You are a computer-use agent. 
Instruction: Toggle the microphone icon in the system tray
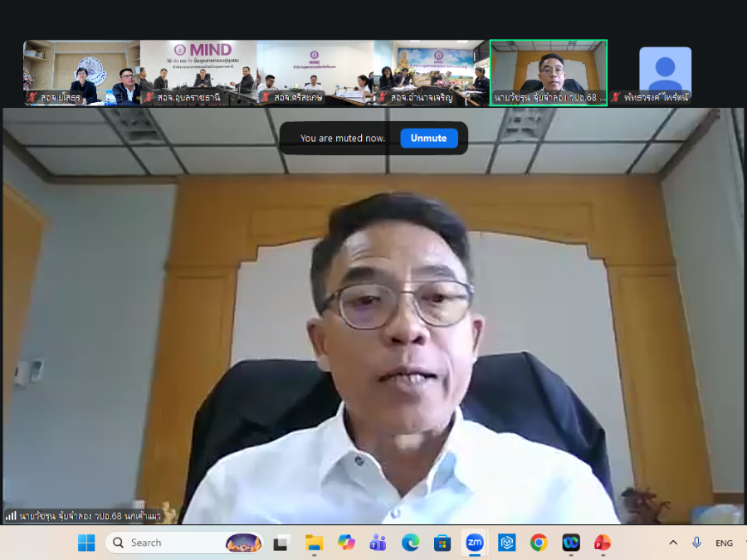tap(696, 543)
